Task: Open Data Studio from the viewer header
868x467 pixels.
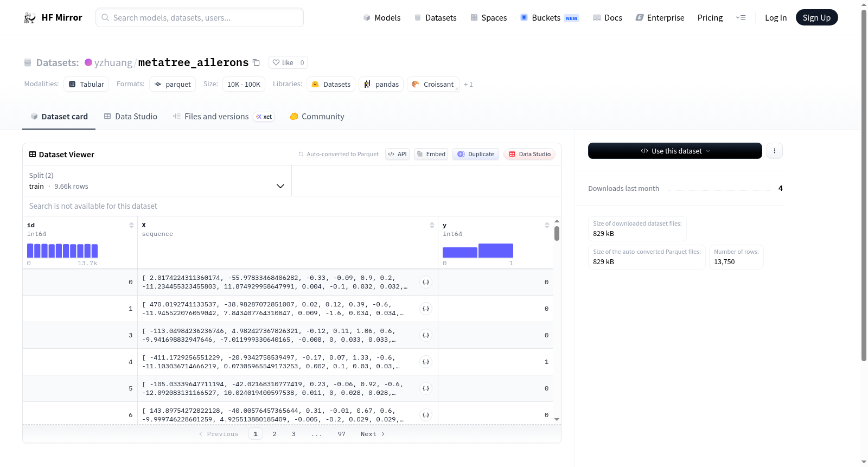Action: [x=529, y=155]
